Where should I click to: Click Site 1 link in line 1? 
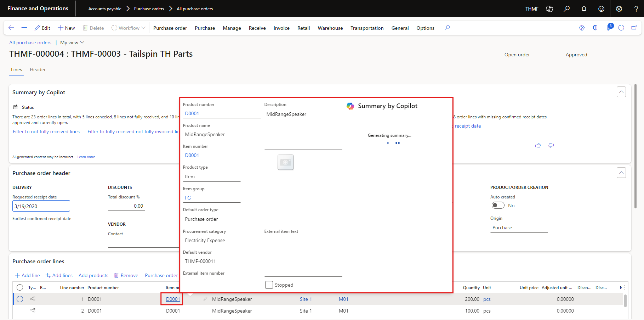pyautogui.click(x=306, y=299)
